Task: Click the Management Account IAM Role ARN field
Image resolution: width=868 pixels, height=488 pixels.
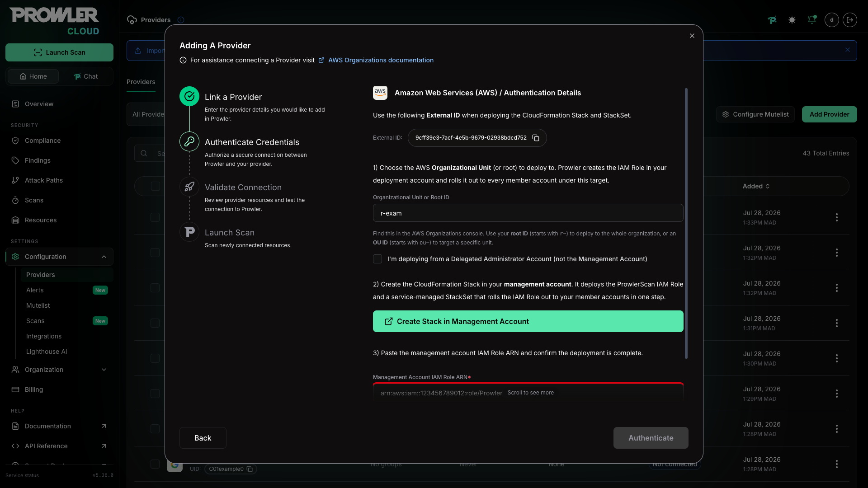Action: tap(528, 391)
